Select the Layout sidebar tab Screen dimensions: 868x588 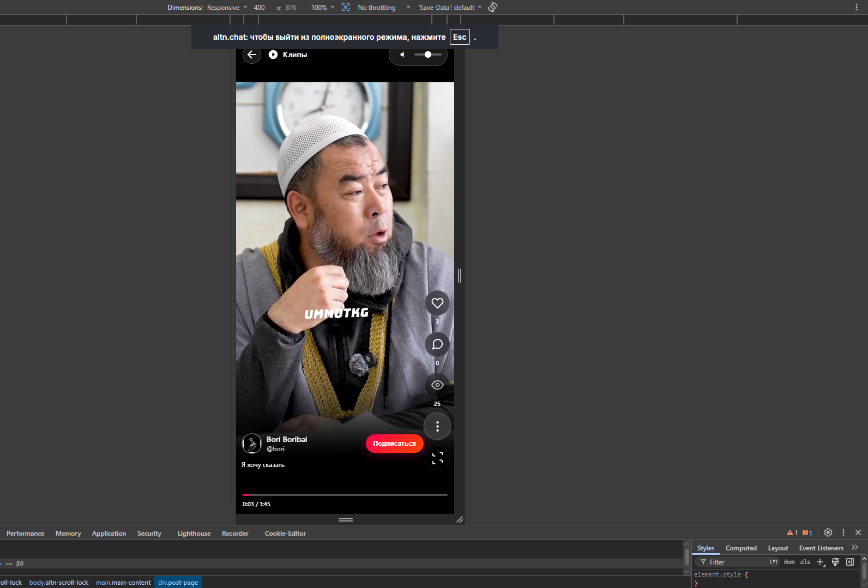778,548
